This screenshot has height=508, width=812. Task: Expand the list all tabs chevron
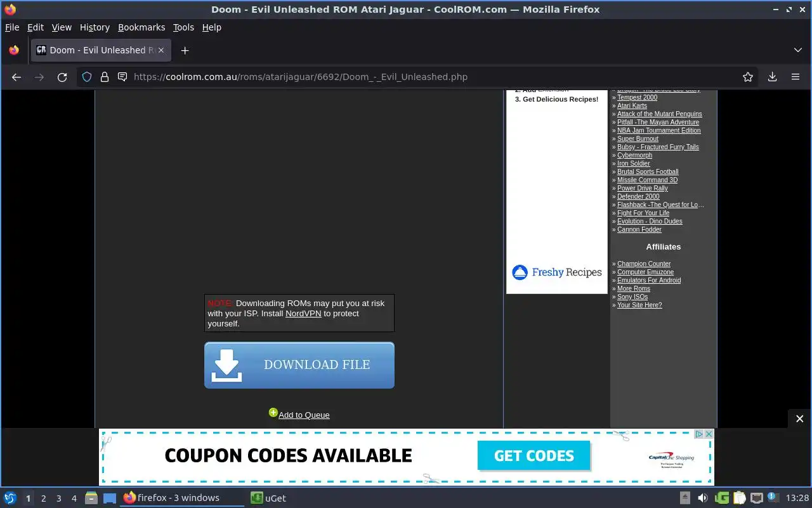pos(797,50)
